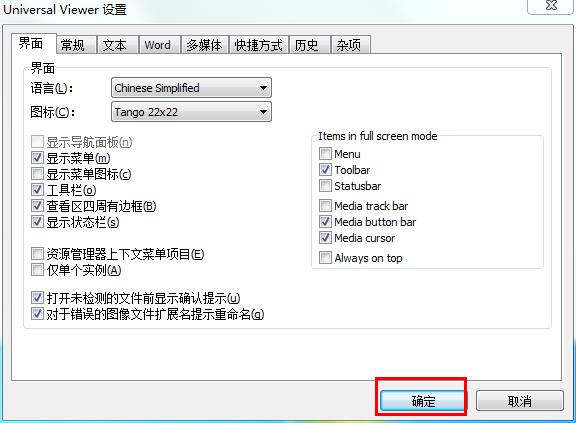This screenshot has width=576, height=423.
Task: Check the Menu full screen option
Action: coord(325,153)
